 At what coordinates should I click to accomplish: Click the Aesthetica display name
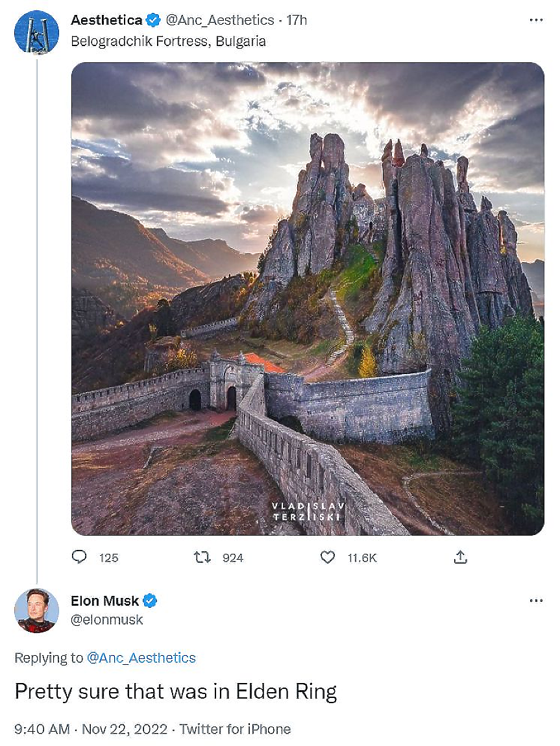(106, 21)
